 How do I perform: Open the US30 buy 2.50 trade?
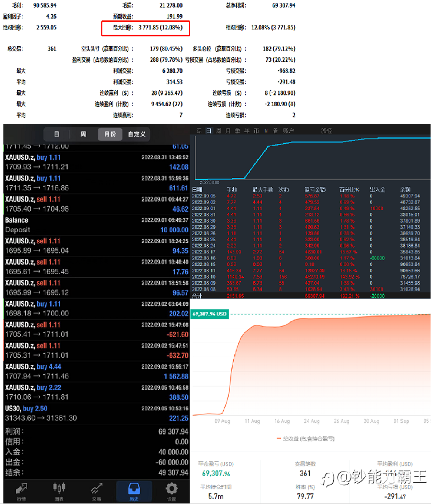point(97,413)
